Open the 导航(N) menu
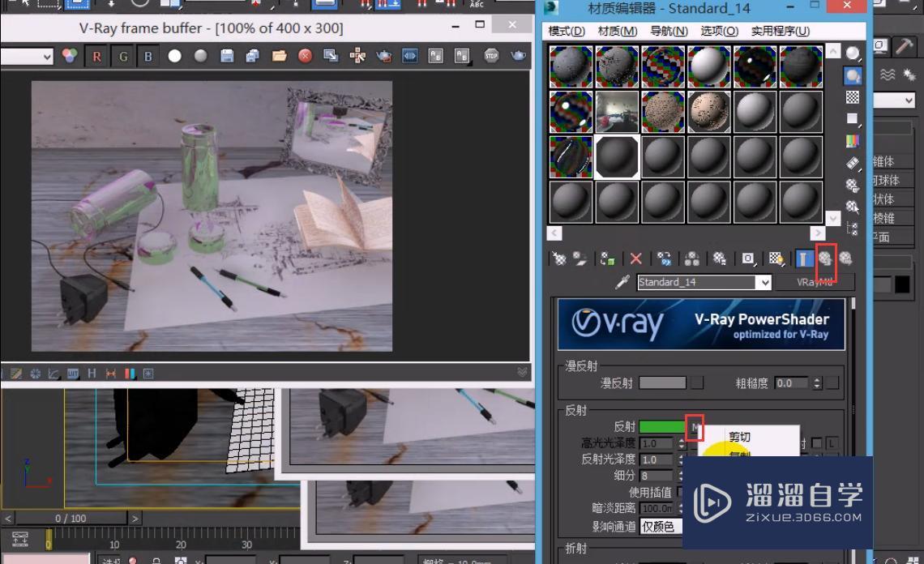 tap(669, 31)
